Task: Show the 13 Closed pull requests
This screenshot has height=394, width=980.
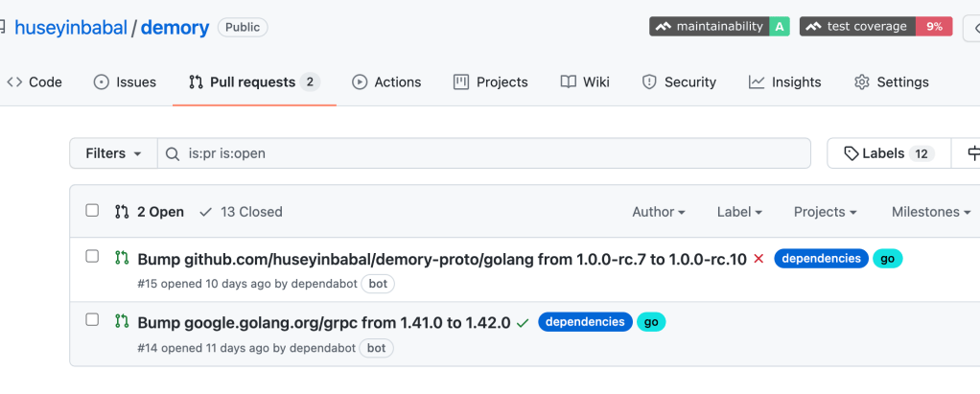Action: coord(241,212)
